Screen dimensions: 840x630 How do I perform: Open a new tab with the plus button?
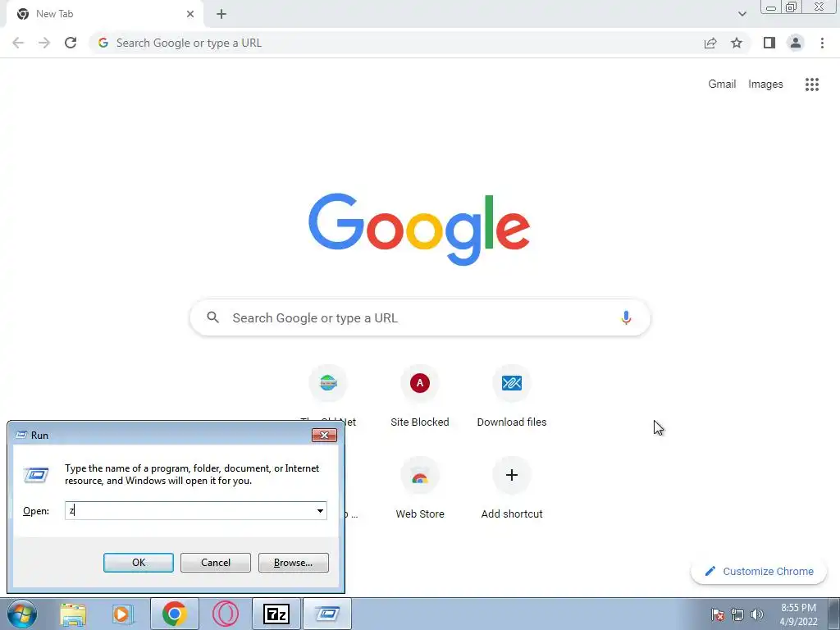(221, 14)
